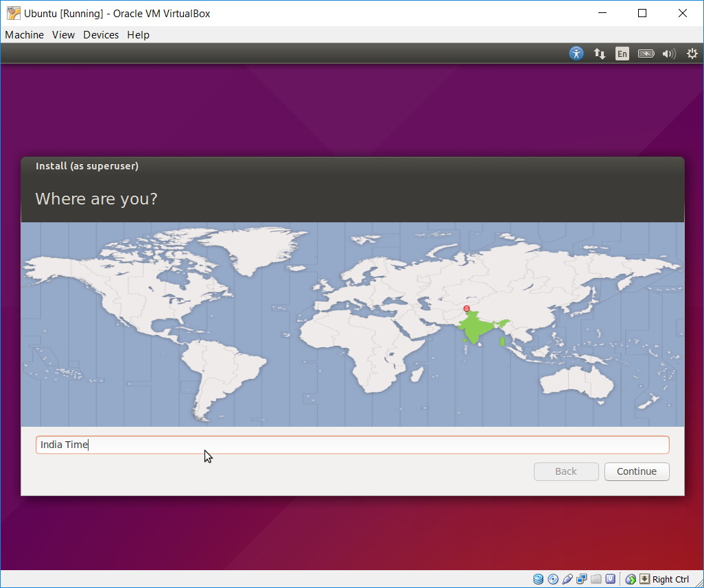The image size is (704, 588).
Task: Click the En keyboard layout indicator
Action: (x=622, y=53)
